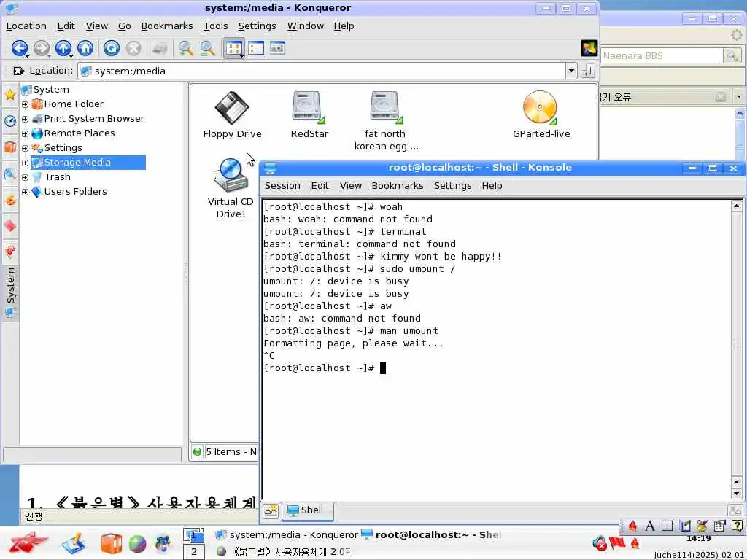
Task: Launch the globe browser icon in the taskbar
Action: (x=137, y=544)
